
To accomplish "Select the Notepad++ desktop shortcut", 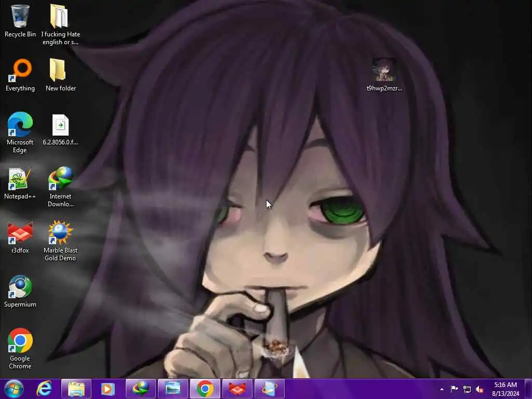I will pos(20,183).
